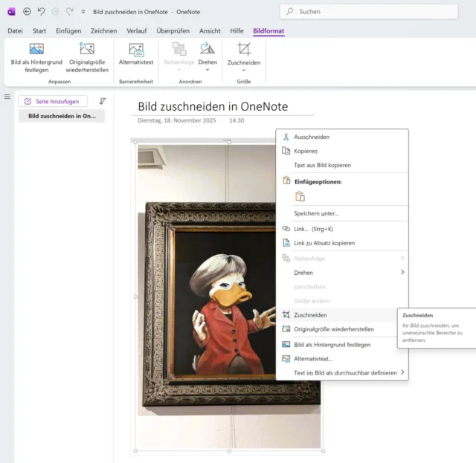
Task: Click the grayed-out forward arrow
Action: (x=55, y=12)
